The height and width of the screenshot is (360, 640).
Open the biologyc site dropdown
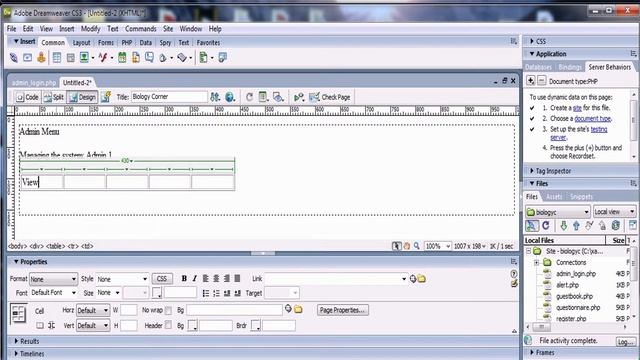coord(558,212)
